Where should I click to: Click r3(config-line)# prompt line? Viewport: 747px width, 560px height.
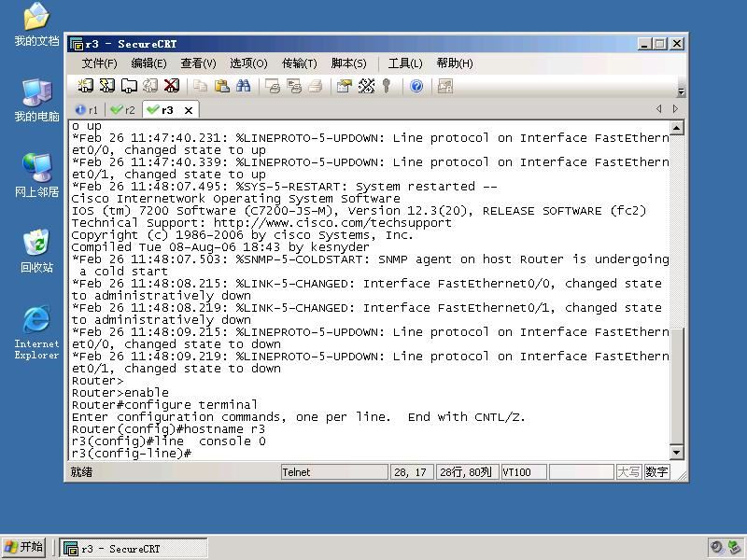(x=132, y=454)
